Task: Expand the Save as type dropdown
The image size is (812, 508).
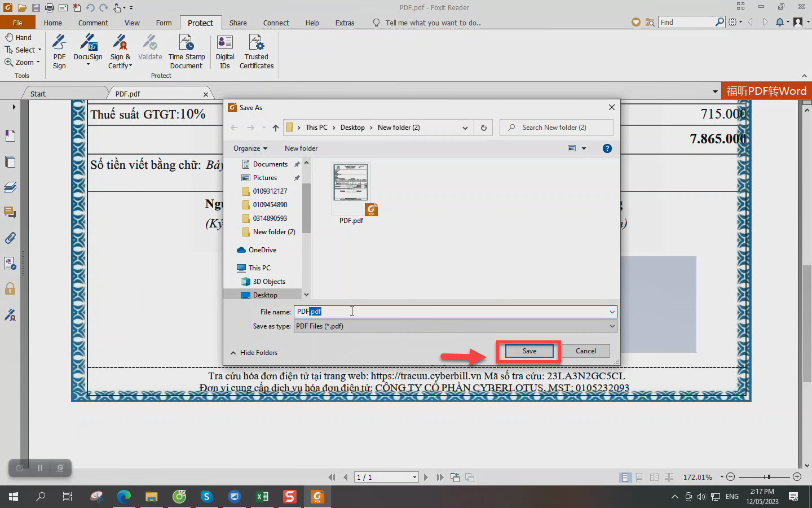Action: pos(612,326)
